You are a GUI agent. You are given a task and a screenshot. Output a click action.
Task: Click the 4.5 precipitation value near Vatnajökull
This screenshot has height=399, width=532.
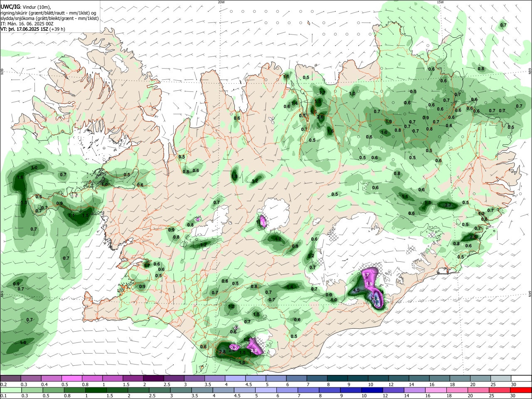356,291
